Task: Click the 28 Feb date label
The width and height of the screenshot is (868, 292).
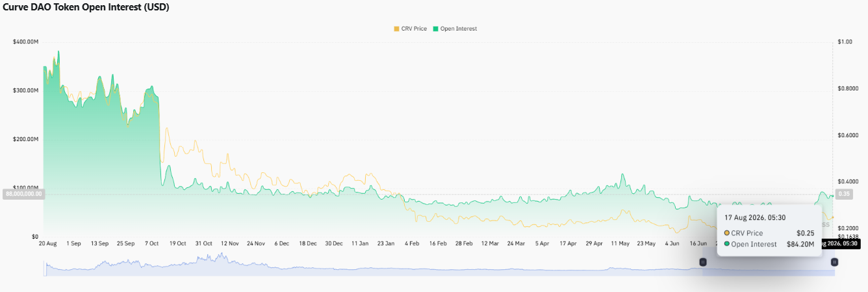Action: (x=463, y=243)
